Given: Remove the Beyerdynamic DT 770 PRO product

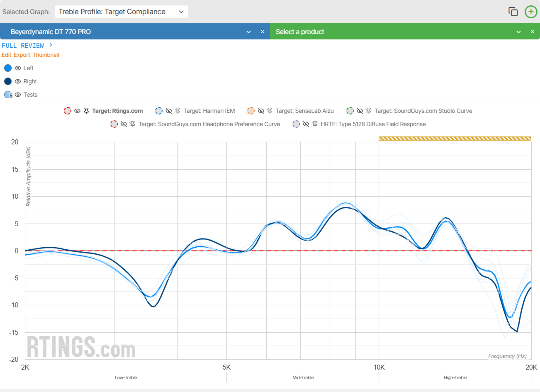Looking at the screenshot, I should (262, 32).
